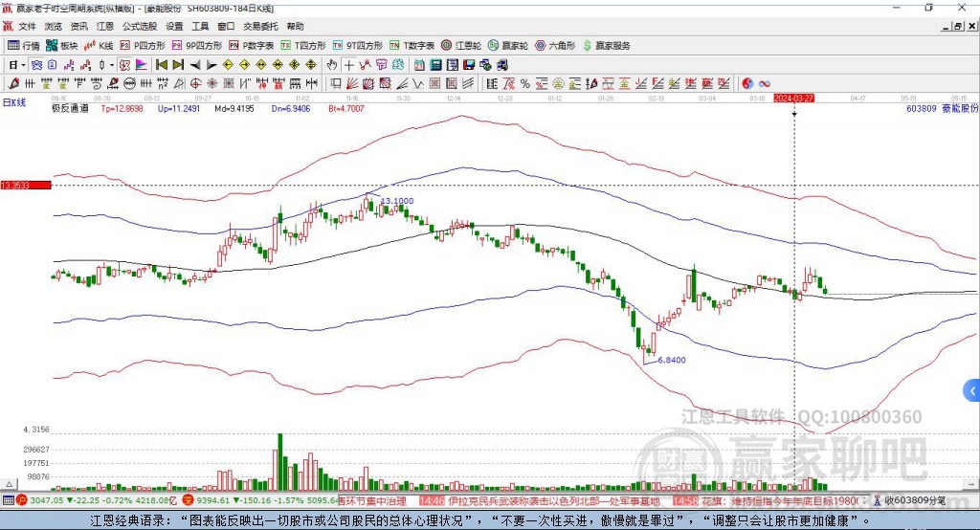Open the 六角形 hexagon tool
Screen dimensions: 980x530
[x=555, y=46]
